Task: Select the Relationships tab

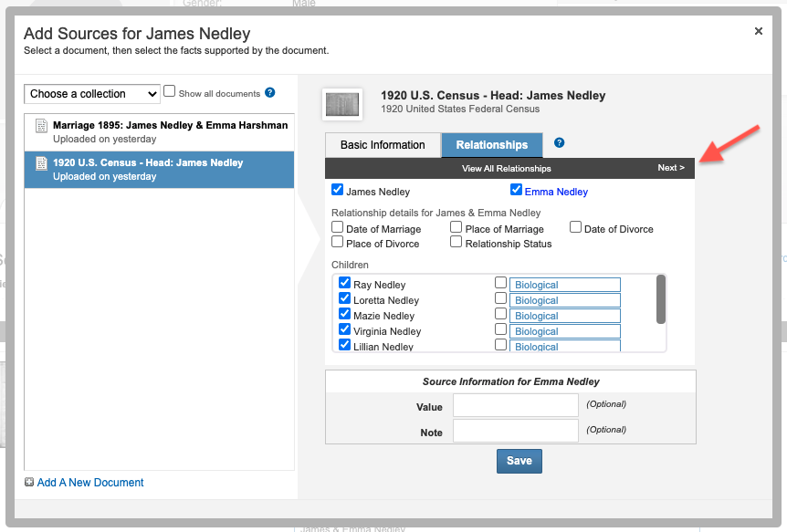Action: click(x=491, y=145)
